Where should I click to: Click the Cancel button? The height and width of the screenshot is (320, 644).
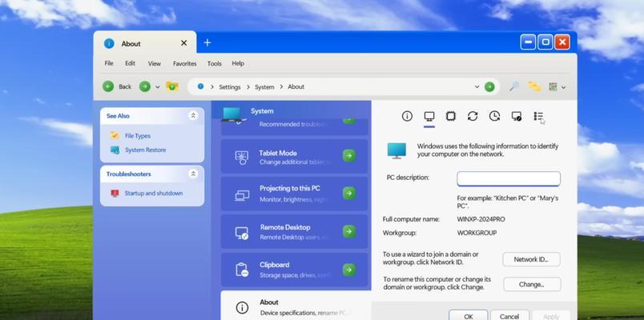point(509,316)
